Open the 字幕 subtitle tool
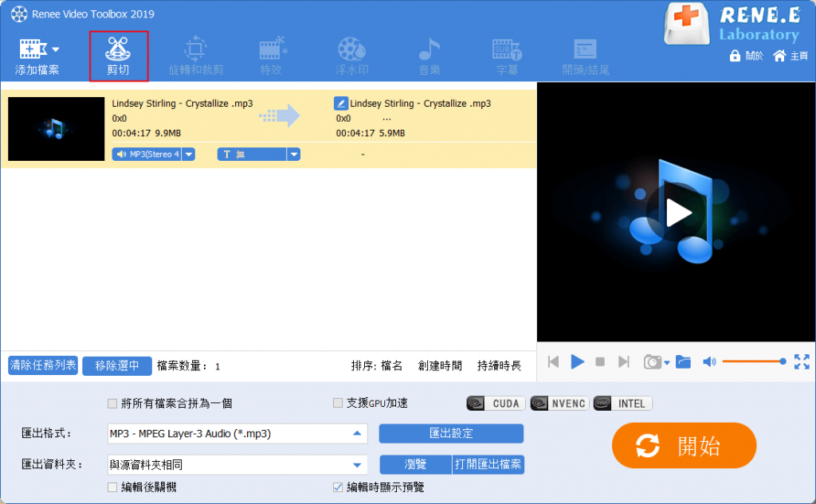 click(x=507, y=57)
